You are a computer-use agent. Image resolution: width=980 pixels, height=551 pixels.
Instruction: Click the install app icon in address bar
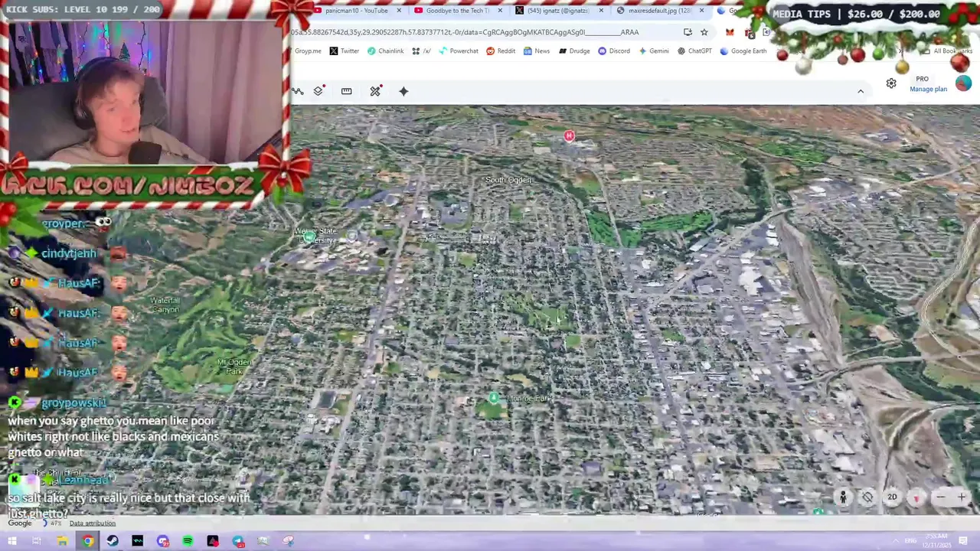(x=688, y=32)
